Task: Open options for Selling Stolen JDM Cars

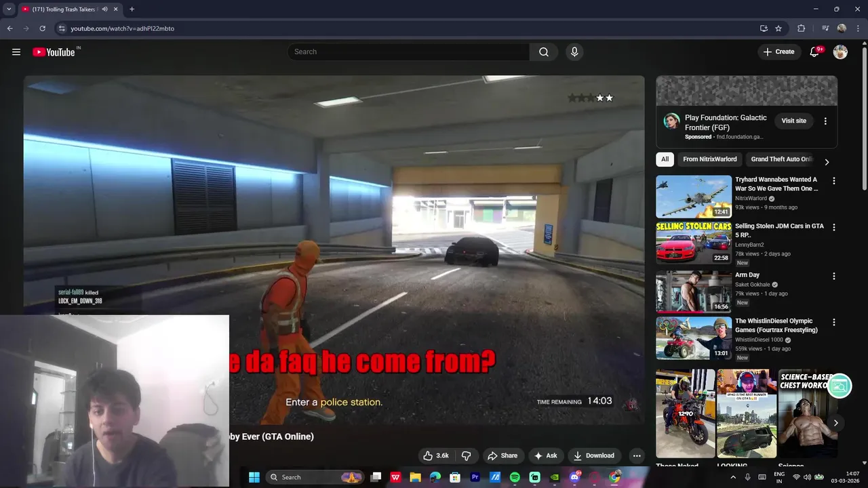Action: click(x=834, y=228)
